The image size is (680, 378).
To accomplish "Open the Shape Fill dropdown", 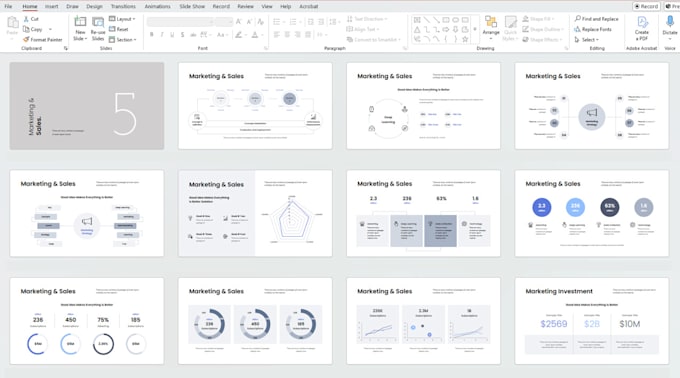I will click(538, 19).
